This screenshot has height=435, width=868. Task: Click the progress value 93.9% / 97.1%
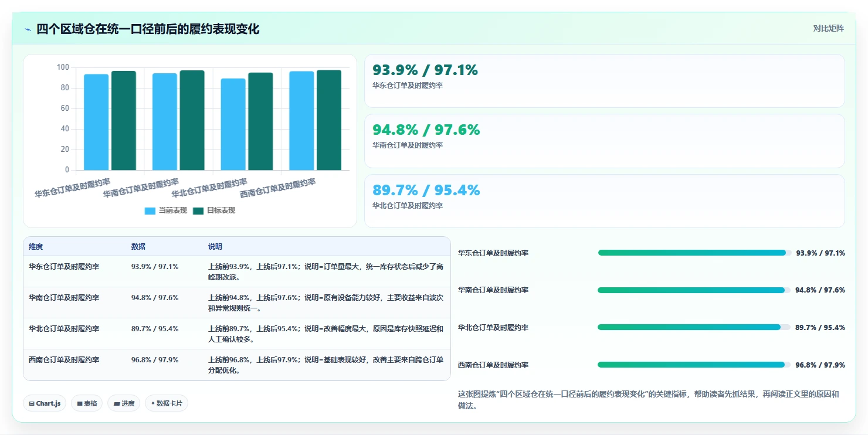pos(820,253)
